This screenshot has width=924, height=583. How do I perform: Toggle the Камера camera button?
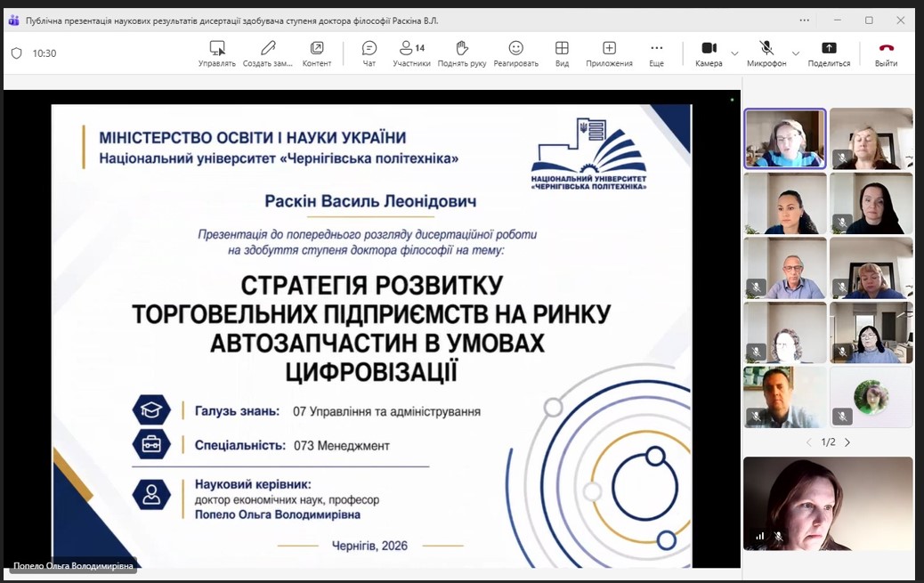click(x=709, y=53)
